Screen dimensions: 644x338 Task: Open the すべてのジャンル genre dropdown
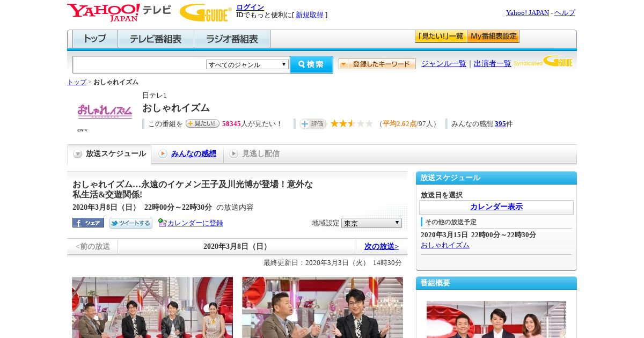247,64
